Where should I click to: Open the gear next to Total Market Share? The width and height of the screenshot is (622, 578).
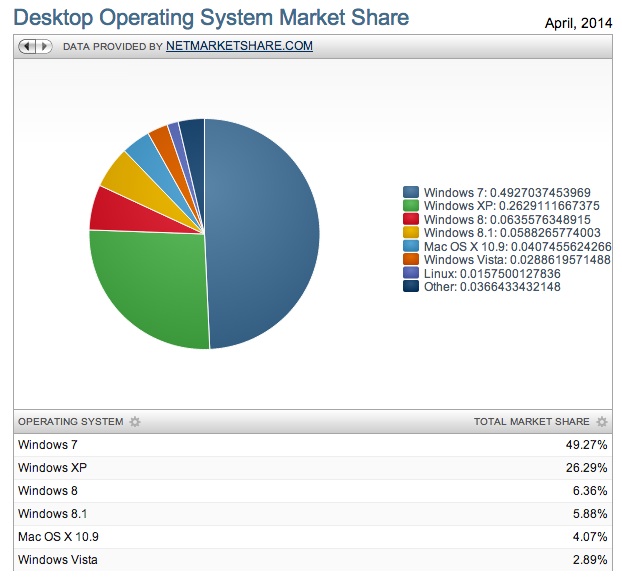[601, 422]
